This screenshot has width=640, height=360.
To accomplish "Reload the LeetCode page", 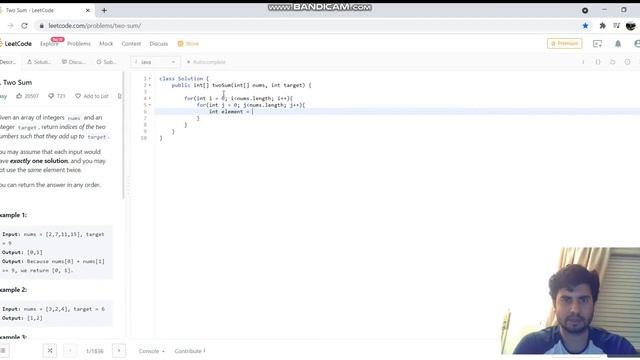I will tap(24, 26).
